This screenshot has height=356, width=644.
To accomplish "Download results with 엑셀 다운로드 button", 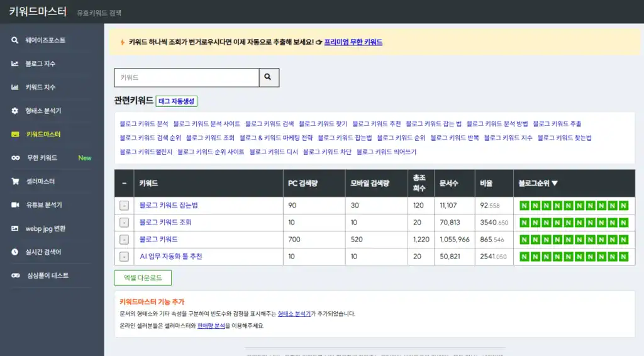I will click(143, 278).
